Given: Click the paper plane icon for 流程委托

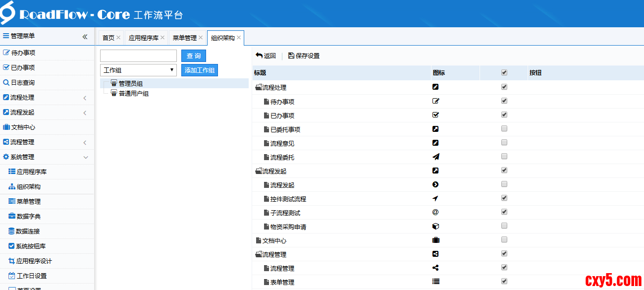Looking at the screenshot, I should tap(435, 157).
